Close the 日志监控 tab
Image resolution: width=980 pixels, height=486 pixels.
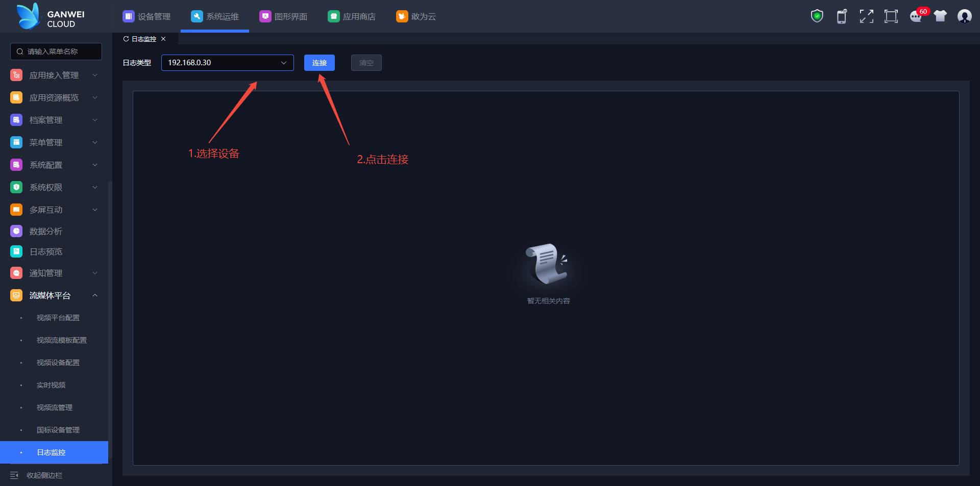pyautogui.click(x=163, y=39)
